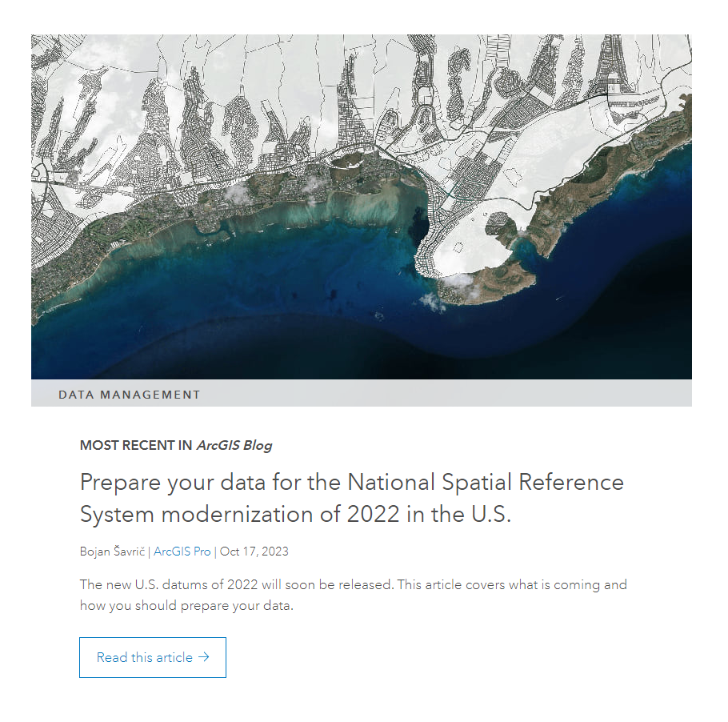The image size is (728, 722).
Task: Open the italic ArcGIS Blog text
Action: point(234,446)
